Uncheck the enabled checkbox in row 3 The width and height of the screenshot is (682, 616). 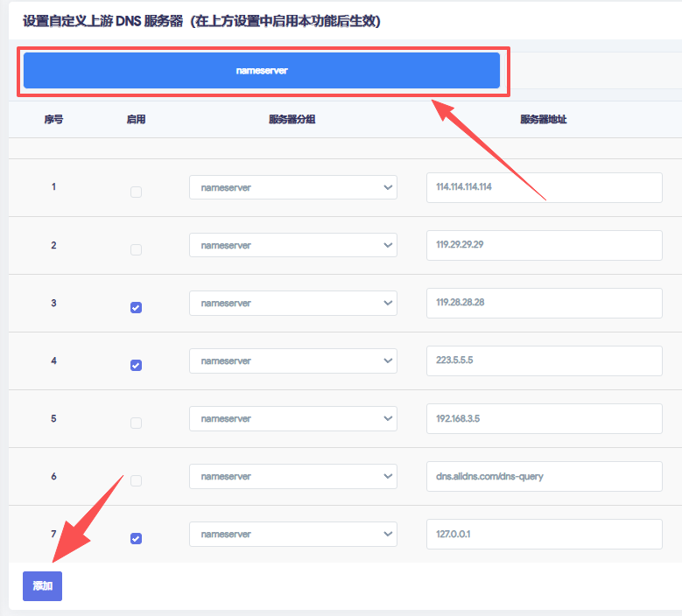tap(136, 307)
